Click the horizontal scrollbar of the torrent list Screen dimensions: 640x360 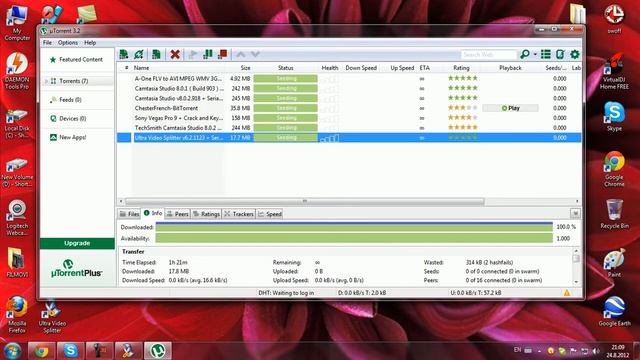click(x=304, y=202)
